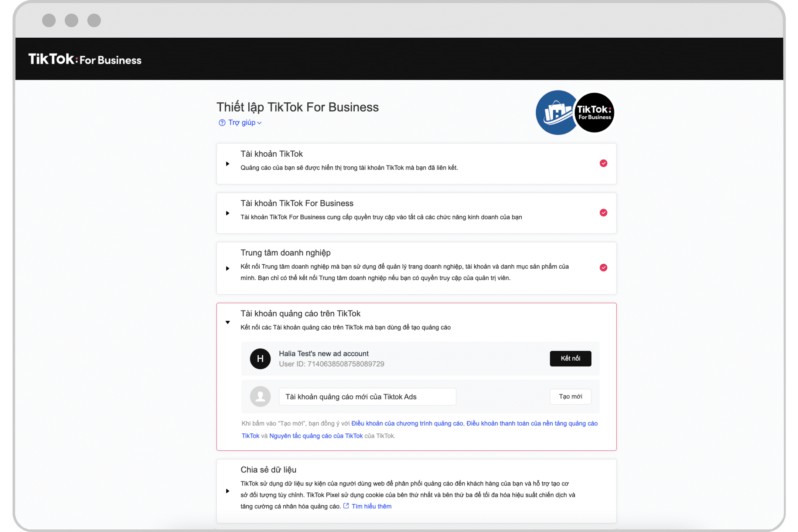
Task: Click the TikTok For Business header logo
Action: (x=85, y=59)
